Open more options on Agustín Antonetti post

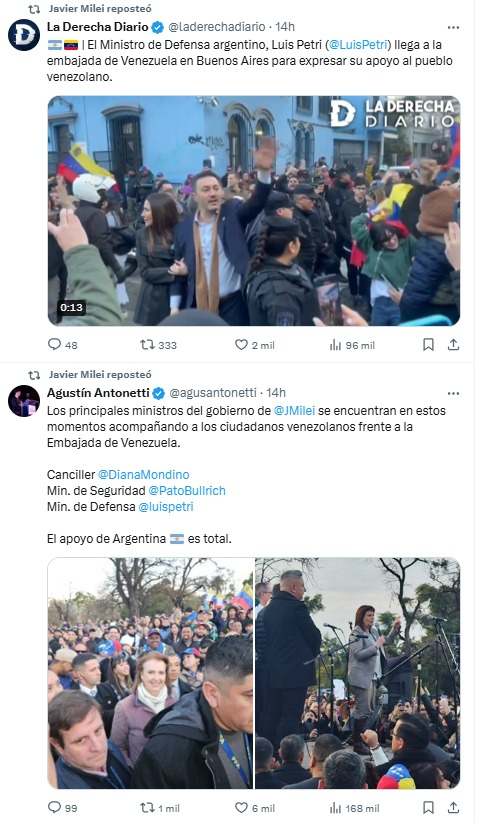(453, 393)
